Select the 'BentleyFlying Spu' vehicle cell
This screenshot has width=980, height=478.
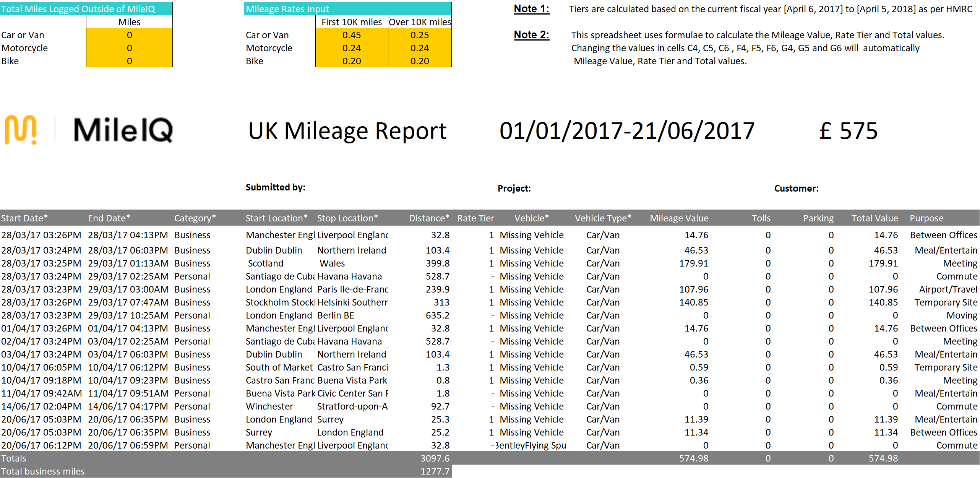[531, 445]
